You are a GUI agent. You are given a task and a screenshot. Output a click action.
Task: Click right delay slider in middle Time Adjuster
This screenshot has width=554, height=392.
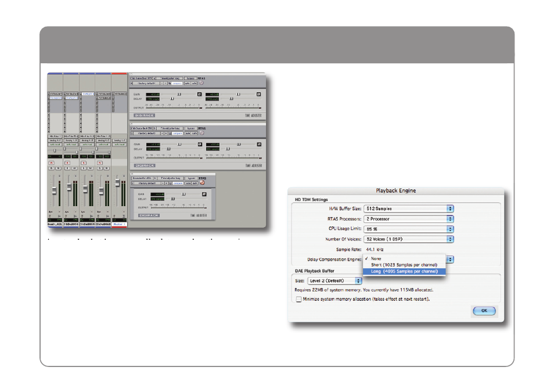228,149
